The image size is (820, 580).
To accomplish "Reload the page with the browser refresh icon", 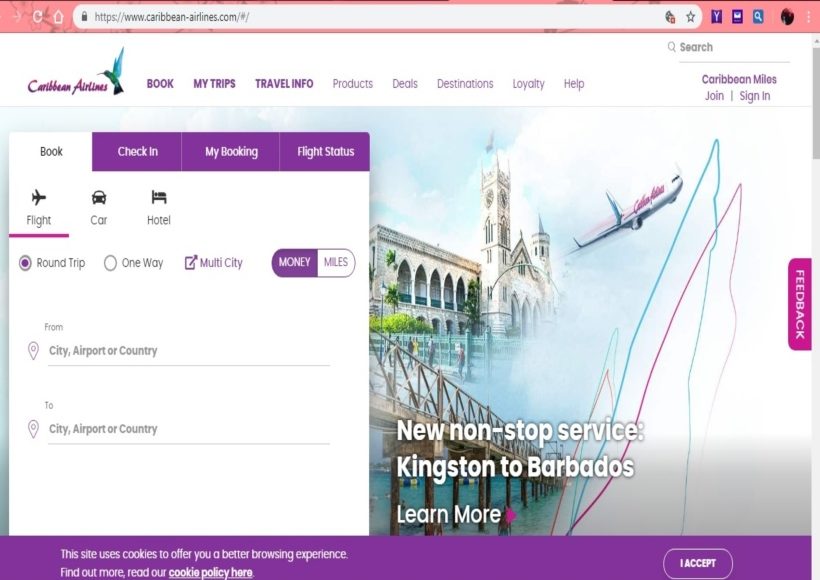I will point(37,17).
